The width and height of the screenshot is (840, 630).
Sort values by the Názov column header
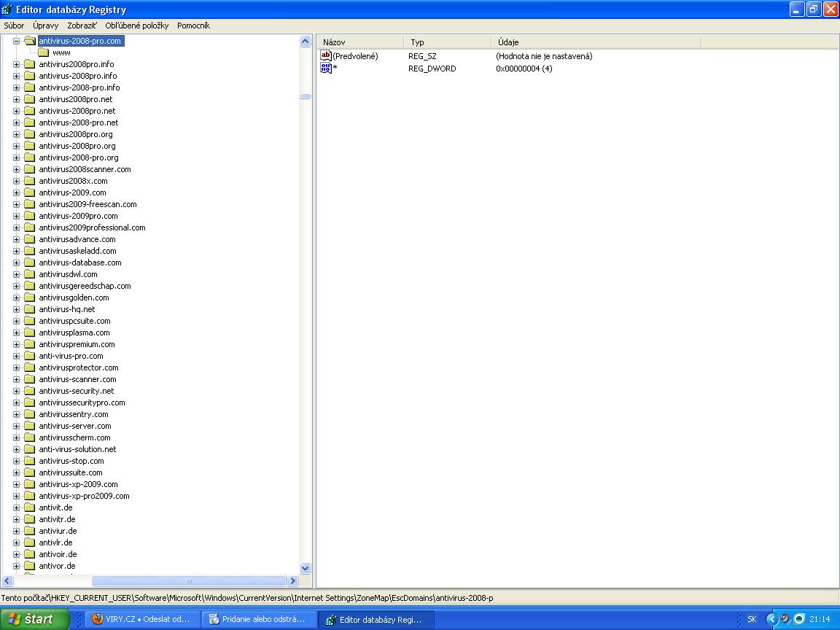point(359,42)
